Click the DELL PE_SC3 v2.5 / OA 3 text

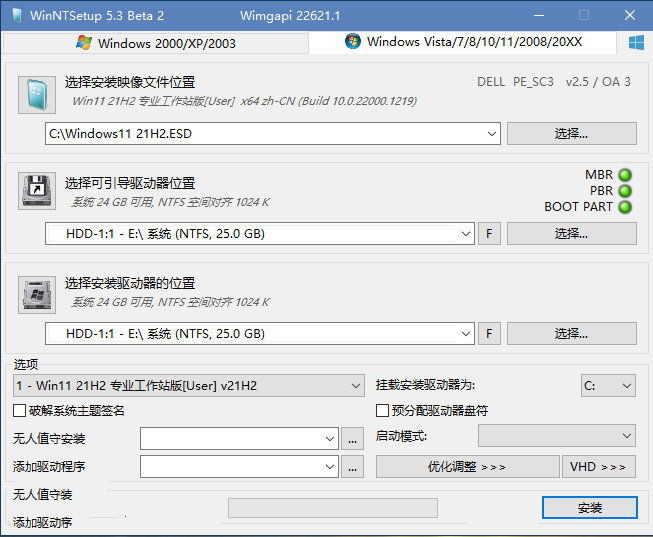click(554, 82)
